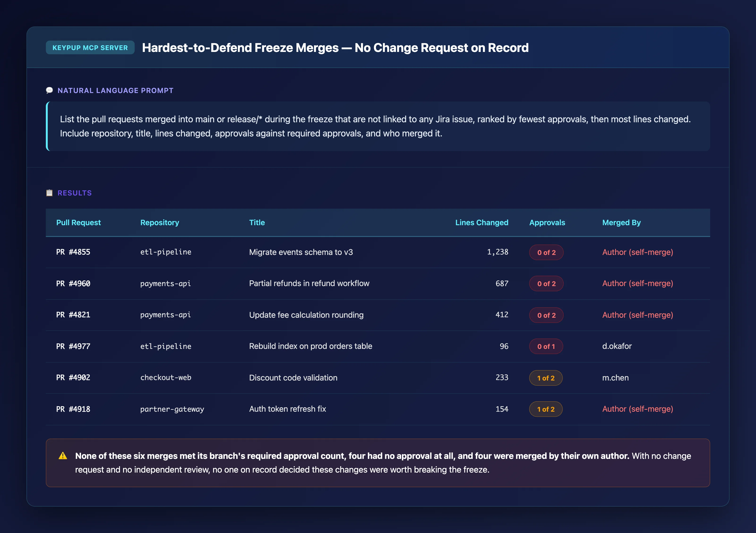756x533 pixels.
Task: Click the 0 of 1 approvals badge
Action: point(546,347)
